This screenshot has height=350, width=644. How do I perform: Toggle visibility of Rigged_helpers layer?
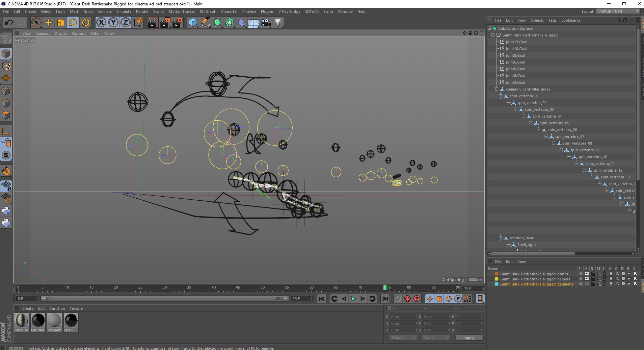[x=587, y=279]
